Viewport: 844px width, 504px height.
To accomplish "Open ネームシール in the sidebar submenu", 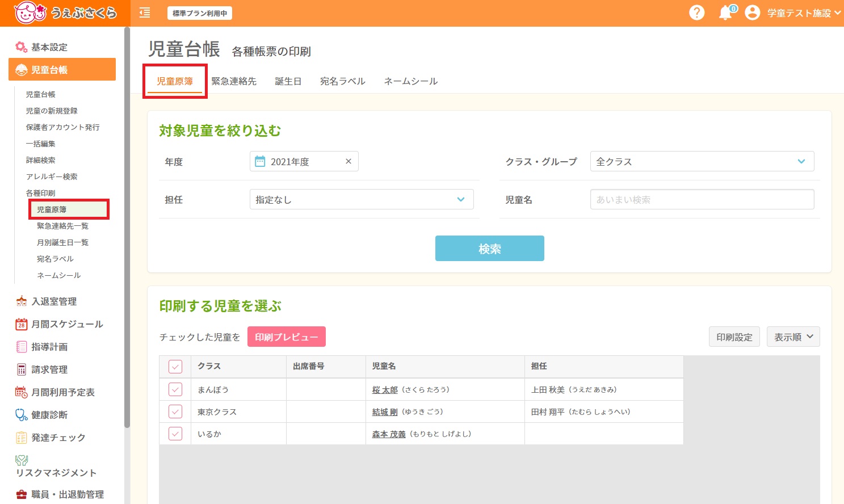I will coord(58,275).
